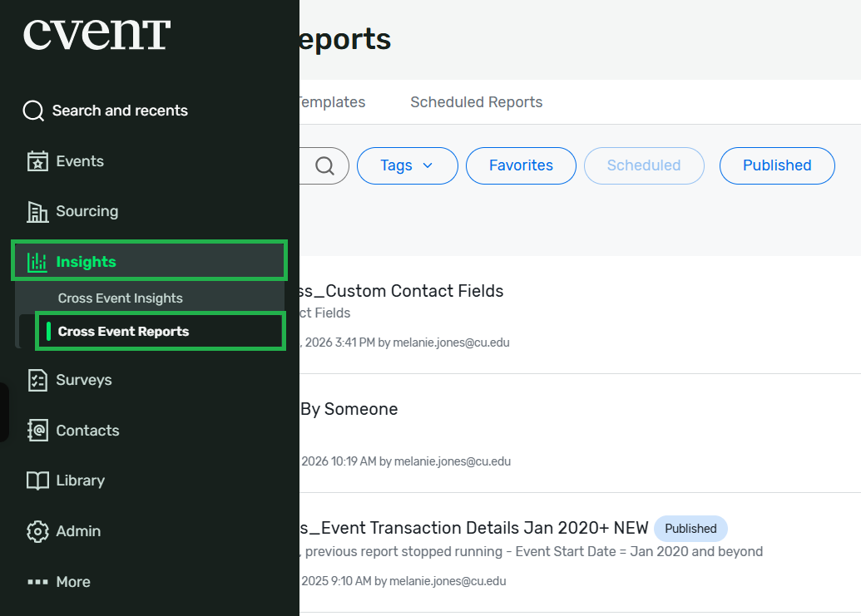
Task: Filter reports by Published
Action: click(777, 165)
